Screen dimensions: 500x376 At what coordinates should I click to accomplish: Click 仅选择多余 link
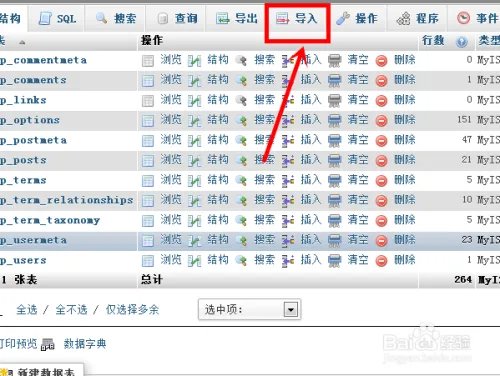pos(132,310)
